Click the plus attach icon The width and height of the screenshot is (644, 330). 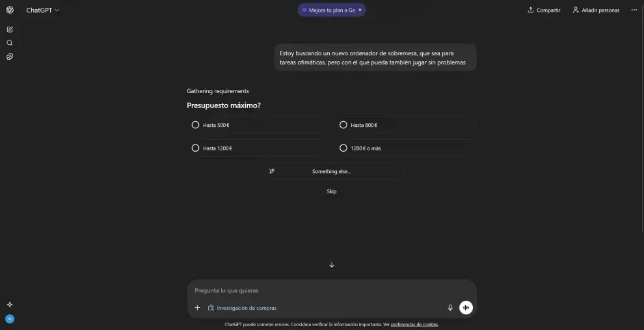pos(197,307)
